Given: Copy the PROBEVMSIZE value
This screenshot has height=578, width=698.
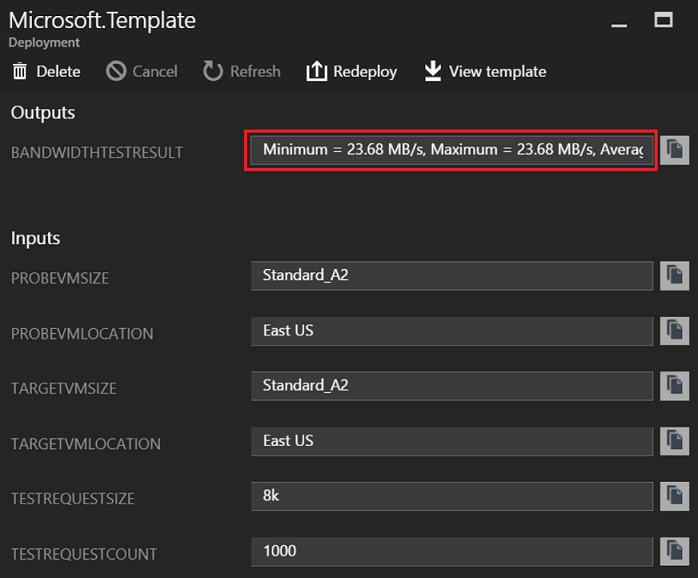Looking at the screenshot, I should [x=674, y=276].
